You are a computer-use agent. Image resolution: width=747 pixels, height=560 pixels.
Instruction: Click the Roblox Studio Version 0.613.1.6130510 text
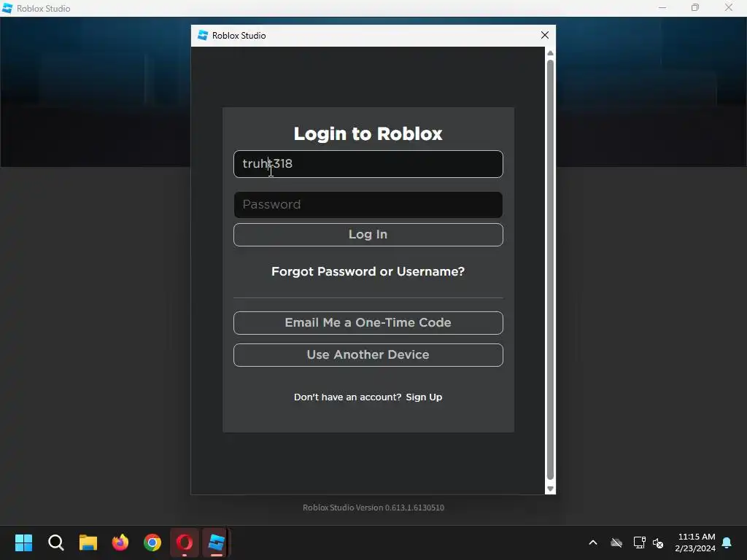(373, 507)
